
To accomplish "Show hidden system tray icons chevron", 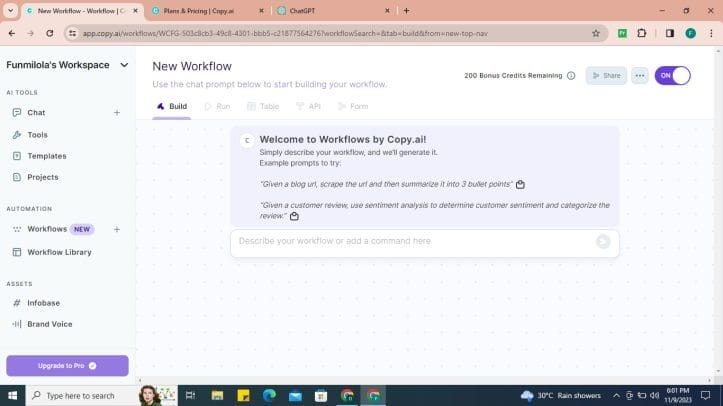I will point(616,396).
